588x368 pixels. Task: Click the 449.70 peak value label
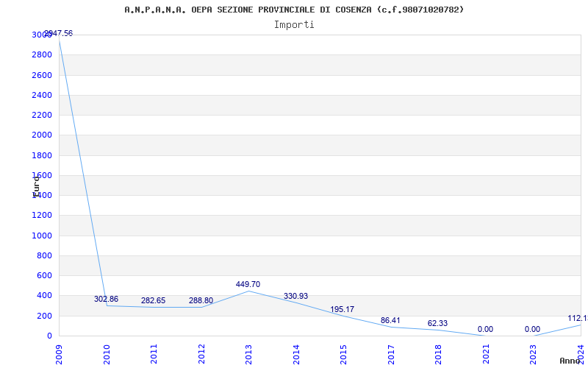coord(248,284)
